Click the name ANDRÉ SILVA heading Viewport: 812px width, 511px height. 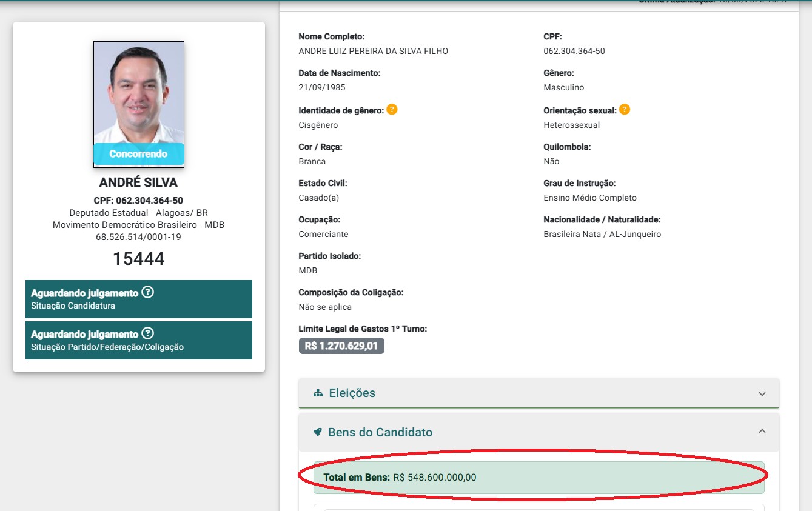139,183
